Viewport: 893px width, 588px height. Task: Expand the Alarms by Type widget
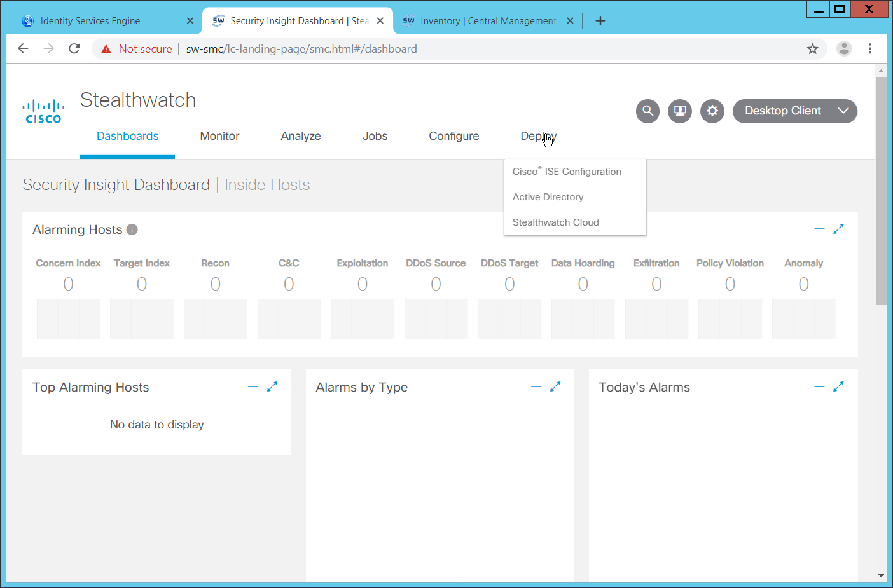click(555, 386)
